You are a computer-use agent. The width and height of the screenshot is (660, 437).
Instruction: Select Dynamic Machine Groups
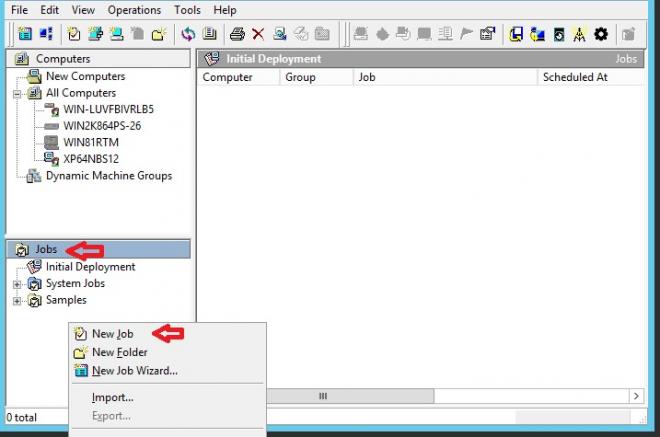point(109,176)
